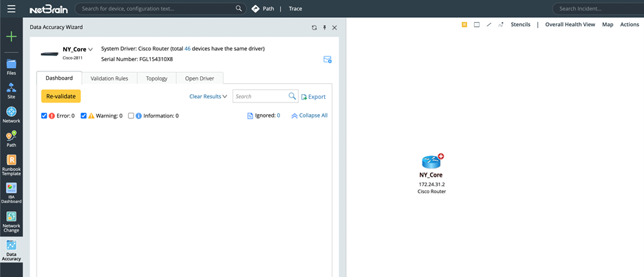Toggle the Warning filter checkbox
Screen dimensions: 644x277
click(x=83, y=115)
